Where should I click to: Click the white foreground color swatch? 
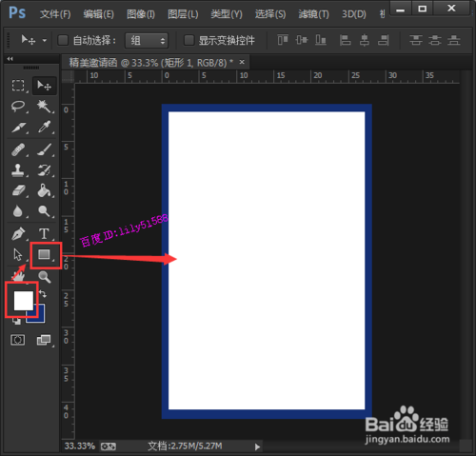click(24, 301)
